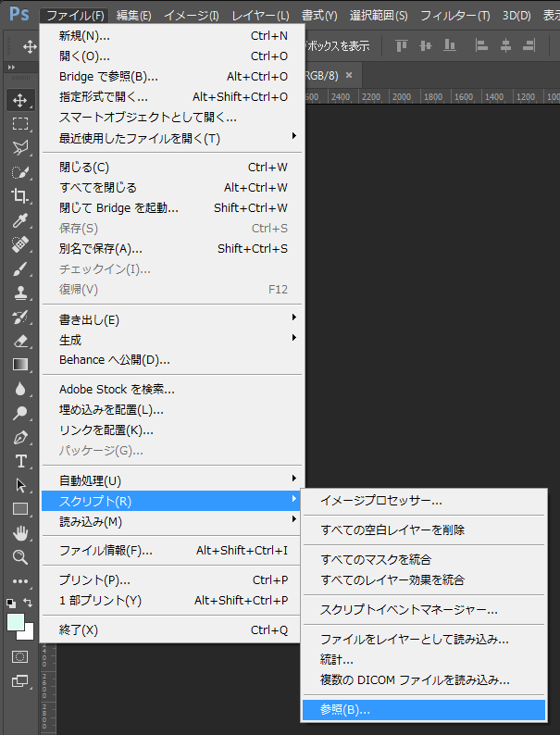Expand the toolbox double-arrow
Viewport: 560px width, 735px height.
click(11, 68)
